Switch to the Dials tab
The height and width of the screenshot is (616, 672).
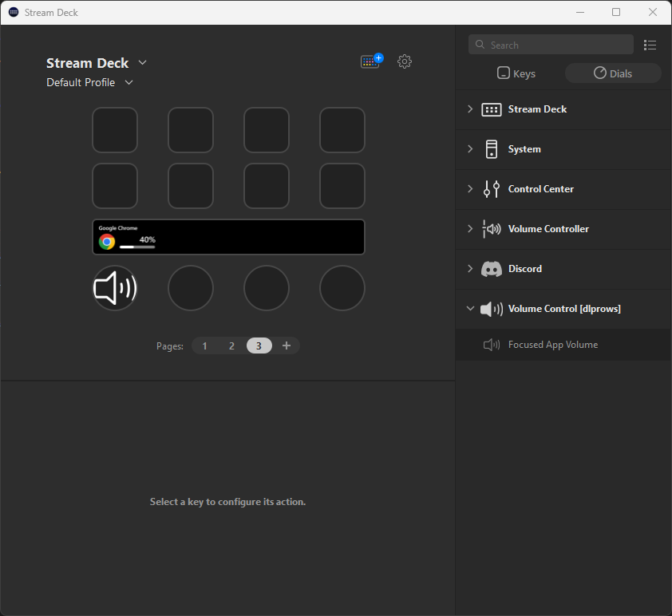(x=613, y=73)
